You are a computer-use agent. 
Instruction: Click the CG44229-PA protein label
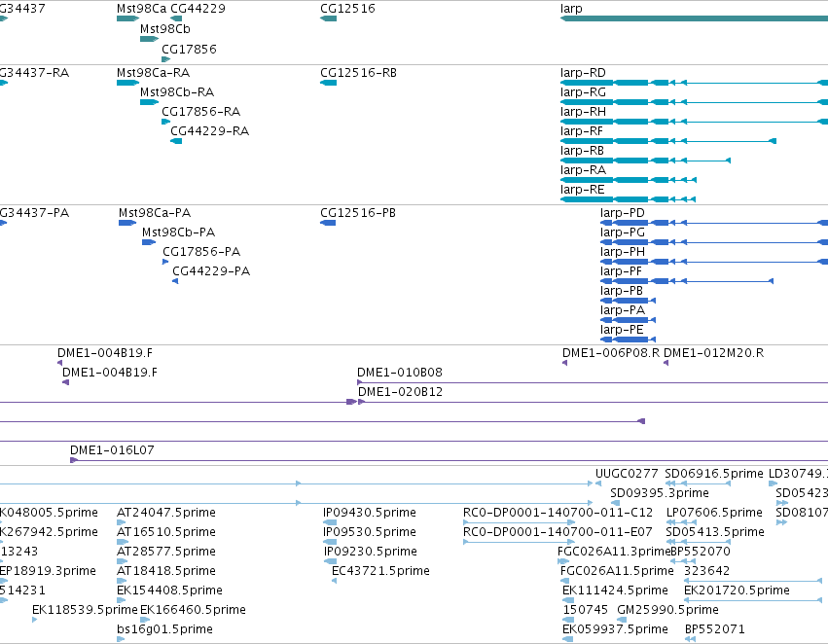[211, 271]
